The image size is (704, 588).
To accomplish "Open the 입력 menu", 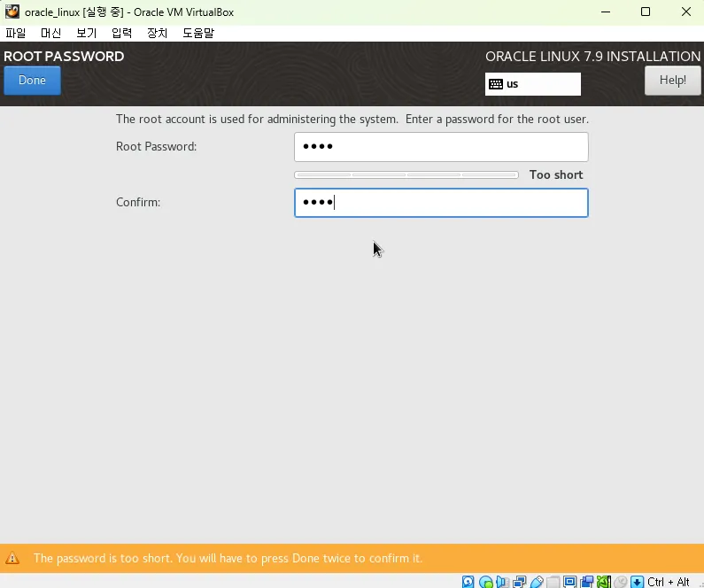I will click(x=121, y=34).
